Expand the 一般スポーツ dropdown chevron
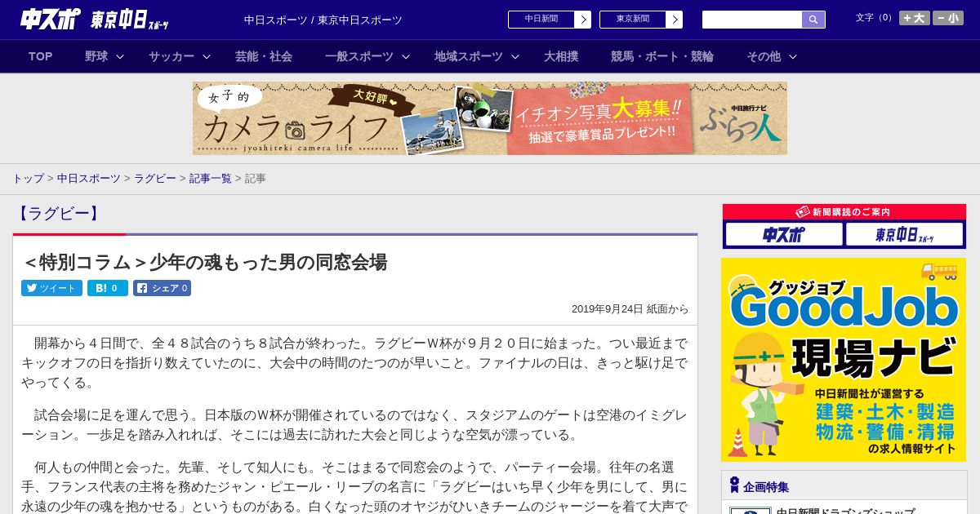980x514 pixels. coord(406,56)
